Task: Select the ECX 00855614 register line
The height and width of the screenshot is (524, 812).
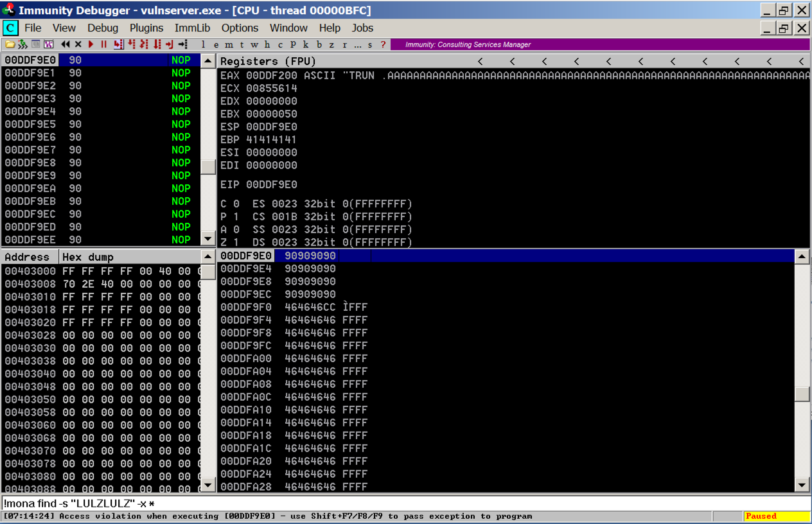Action: point(259,88)
